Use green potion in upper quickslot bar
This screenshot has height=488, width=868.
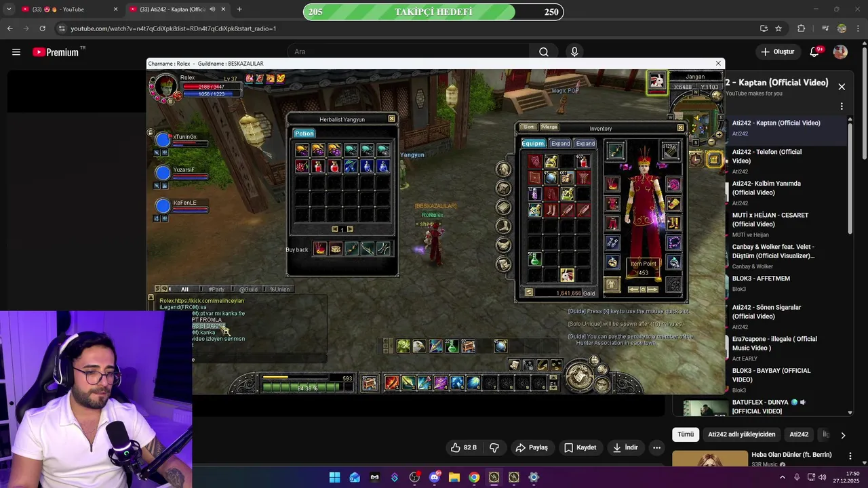(x=452, y=346)
